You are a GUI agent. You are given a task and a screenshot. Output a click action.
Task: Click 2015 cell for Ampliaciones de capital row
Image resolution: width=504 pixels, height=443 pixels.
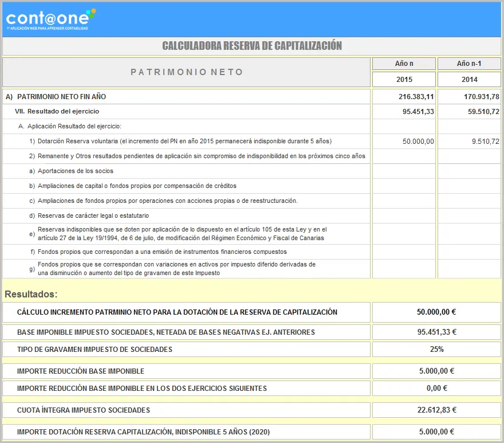(x=404, y=186)
